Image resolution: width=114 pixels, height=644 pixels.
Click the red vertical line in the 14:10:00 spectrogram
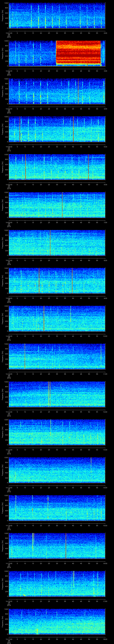[x=25, y=356]
